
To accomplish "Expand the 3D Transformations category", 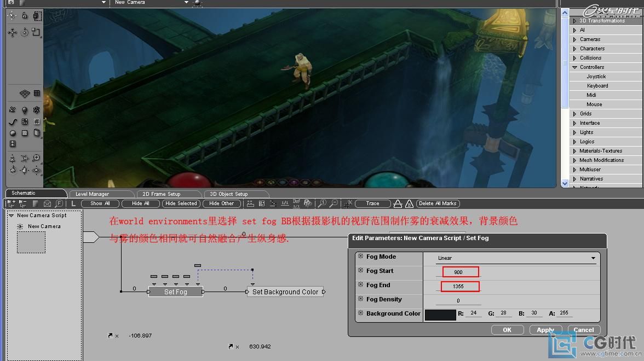I will [x=574, y=21].
